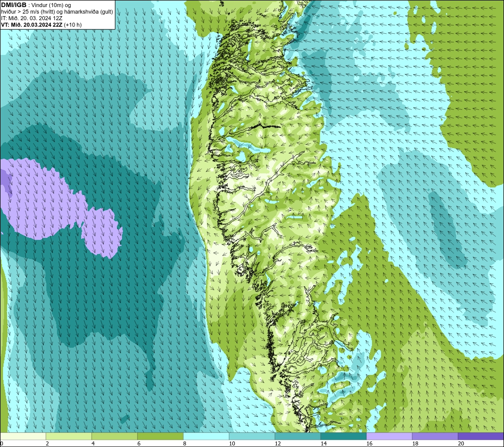Click the 0–2 m/s palest color swatch
The image size is (504, 447).
point(23,436)
